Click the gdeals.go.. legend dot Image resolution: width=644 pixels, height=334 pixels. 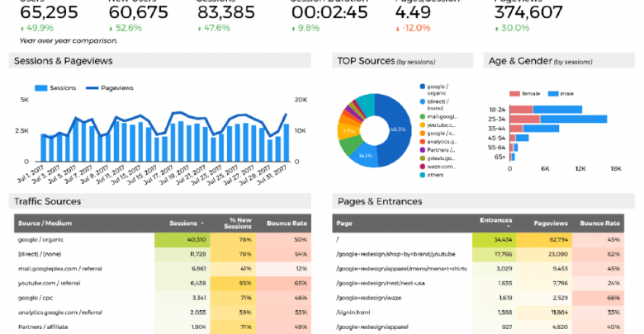(422, 158)
